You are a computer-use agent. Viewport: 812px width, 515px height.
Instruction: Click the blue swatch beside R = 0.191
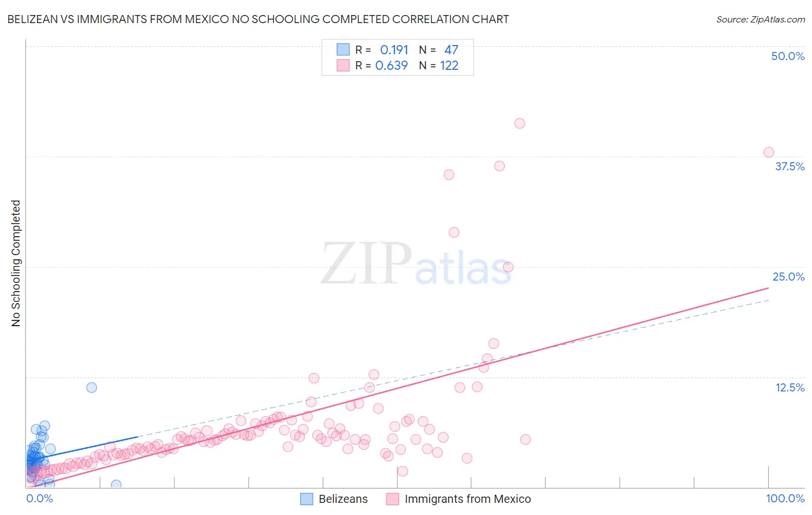pyautogui.click(x=343, y=50)
